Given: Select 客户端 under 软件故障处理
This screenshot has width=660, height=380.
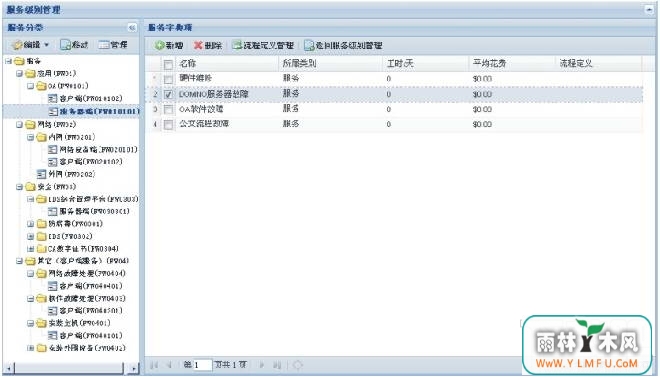Looking at the screenshot, I should [91, 311].
